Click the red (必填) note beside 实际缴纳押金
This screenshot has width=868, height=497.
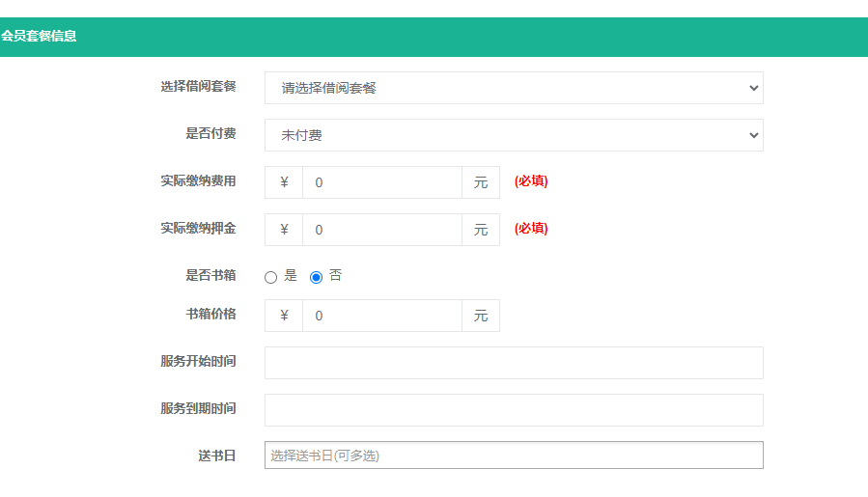[x=531, y=228]
